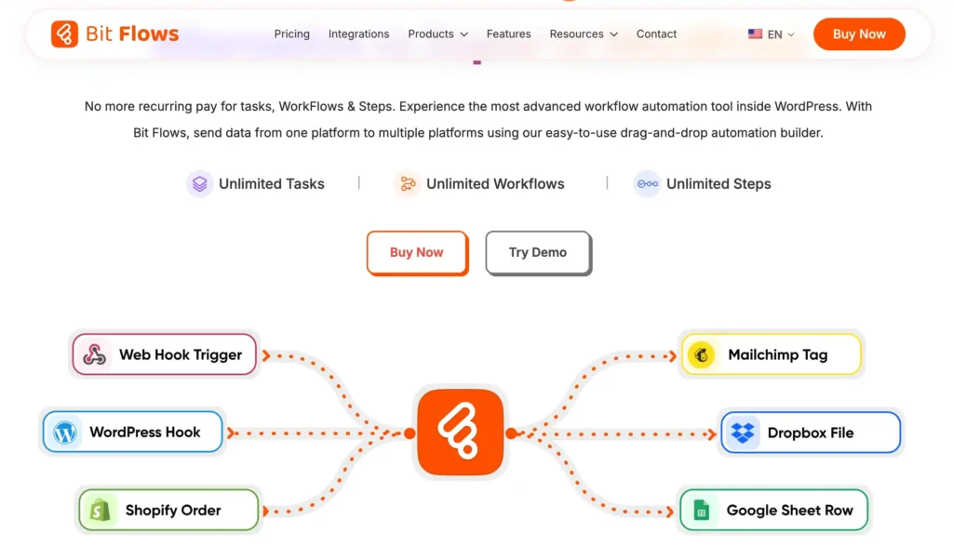
Task: Click the outlined Buy Now button
Action: pyautogui.click(x=417, y=253)
